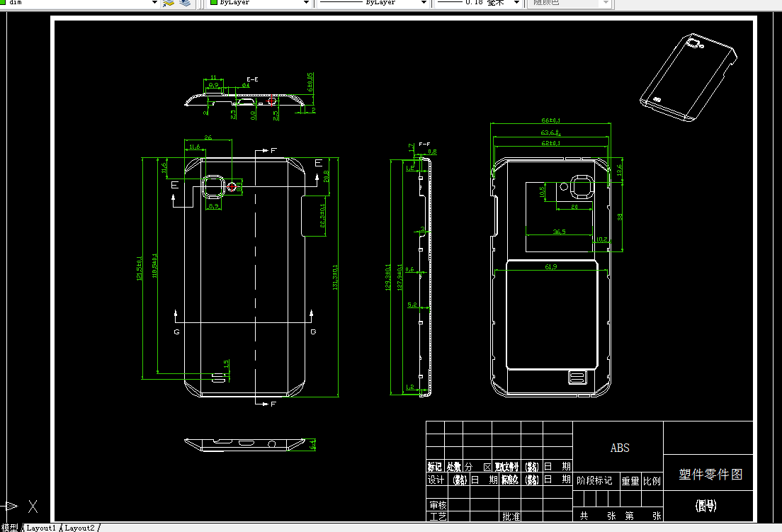Screen dimensions: 782x532
Task: Select the 重量 cell in title block
Action: pos(630,481)
